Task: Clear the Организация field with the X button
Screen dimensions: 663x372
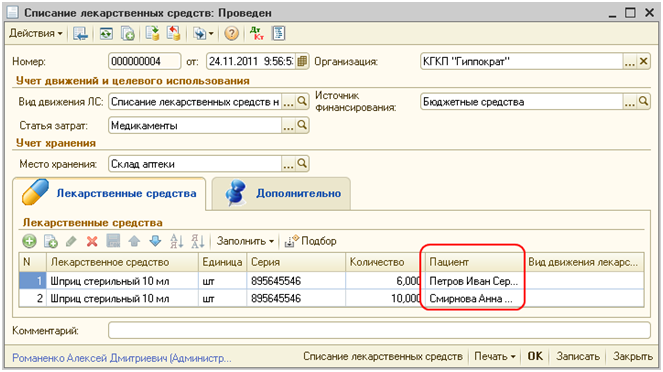Action: (x=644, y=62)
